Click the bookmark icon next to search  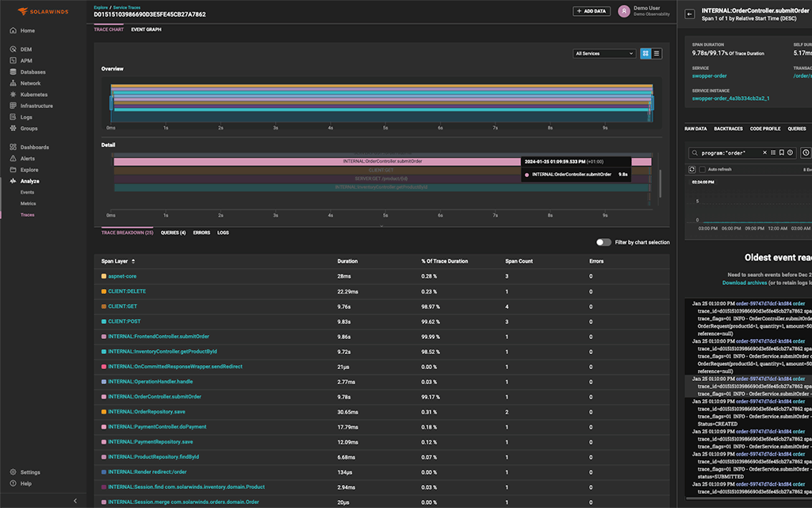tap(782, 152)
